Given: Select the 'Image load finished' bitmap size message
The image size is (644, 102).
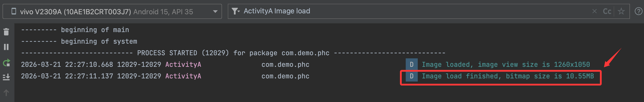Looking at the screenshot, I should tap(507, 76).
